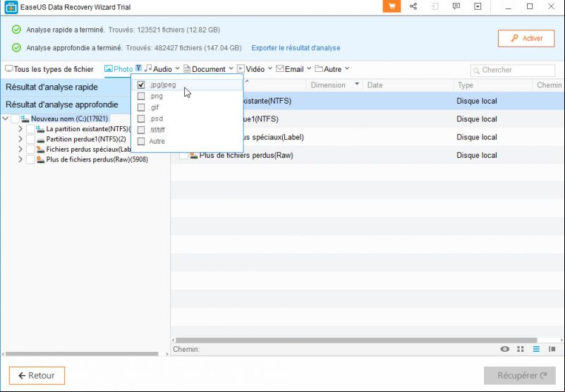Check the .tif/tiff filter checkbox
565x392 pixels.
(141, 130)
